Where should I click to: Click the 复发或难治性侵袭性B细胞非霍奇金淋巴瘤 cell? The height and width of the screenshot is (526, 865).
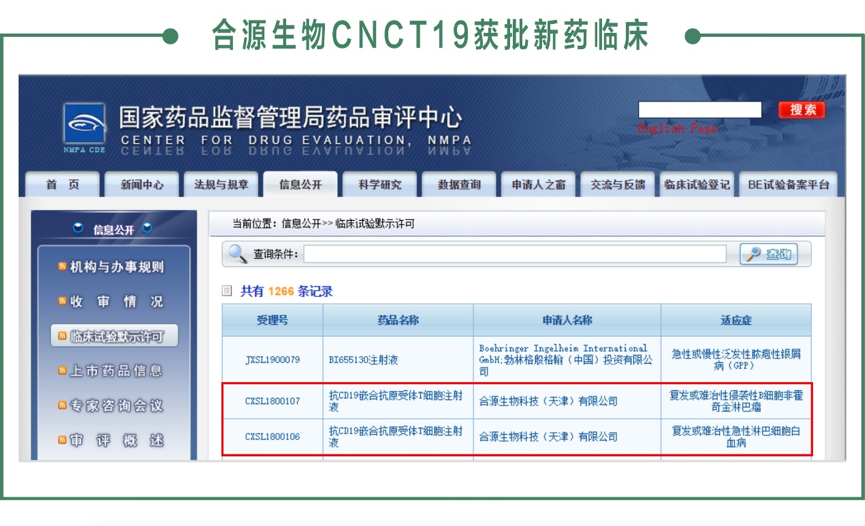(x=736, y=401)
